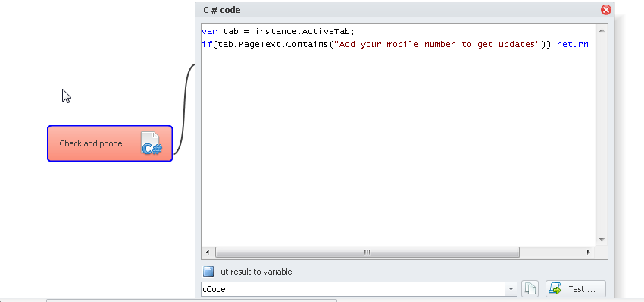644x302 pixels.
Task: Click the C# icon on the Check add phone block
Action: (151, 143)
